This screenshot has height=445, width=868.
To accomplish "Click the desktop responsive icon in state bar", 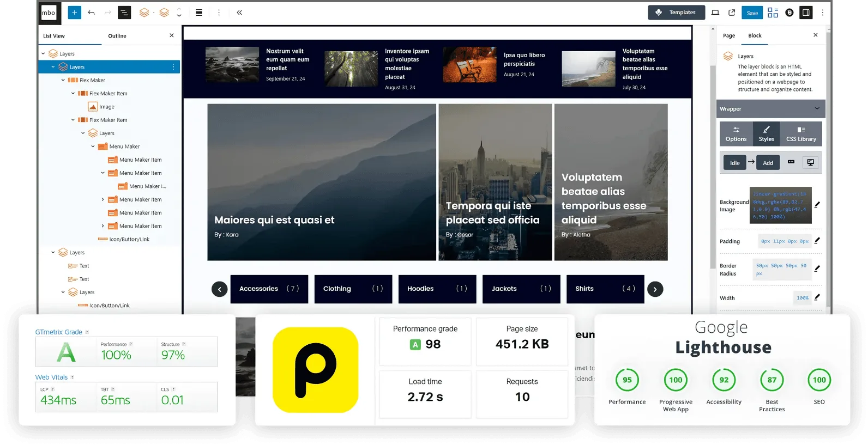I will pyautogui.click(x=811, y=162).
